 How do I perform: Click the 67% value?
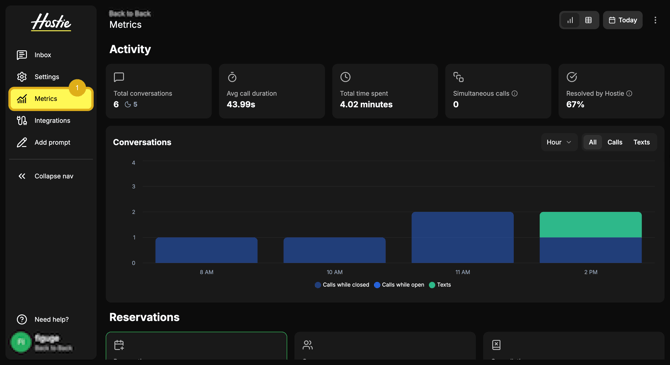pos(575,104)
